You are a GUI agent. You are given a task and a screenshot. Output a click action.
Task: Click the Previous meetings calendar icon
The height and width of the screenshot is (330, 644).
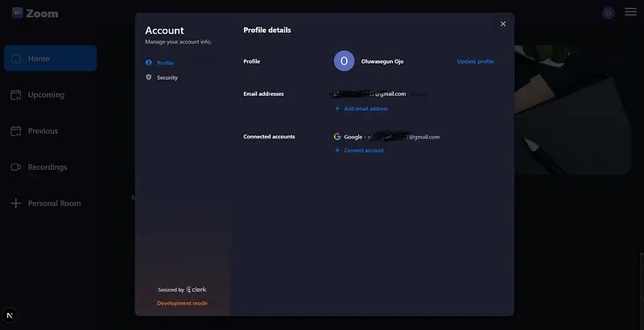pyautogui.click(x=15, y=131)
